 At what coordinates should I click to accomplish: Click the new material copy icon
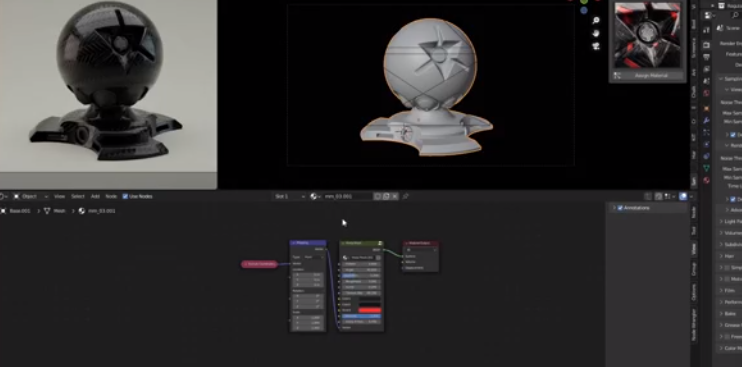[x=386, y=196]
